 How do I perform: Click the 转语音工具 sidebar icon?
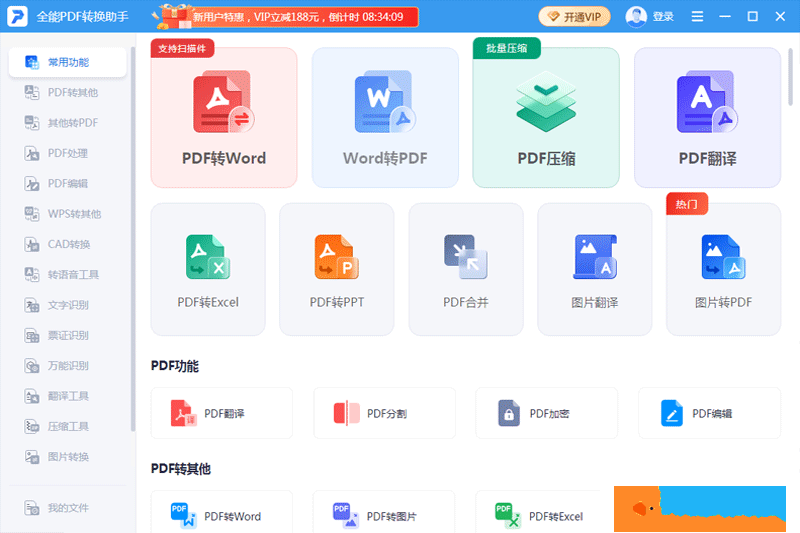32,274
